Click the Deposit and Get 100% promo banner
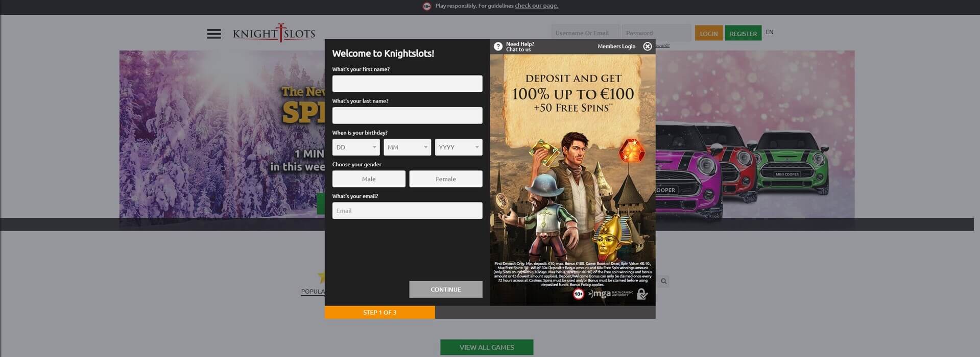 [572, 180]
